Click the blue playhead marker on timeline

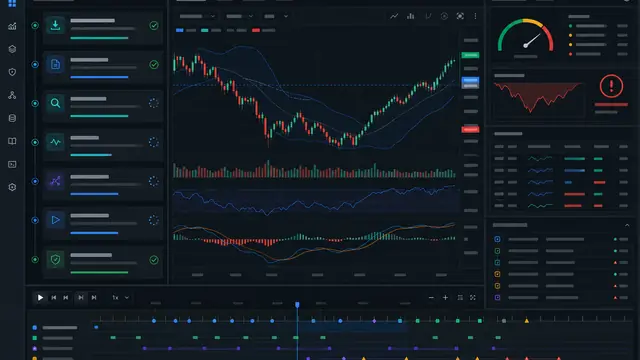(297, 304)
